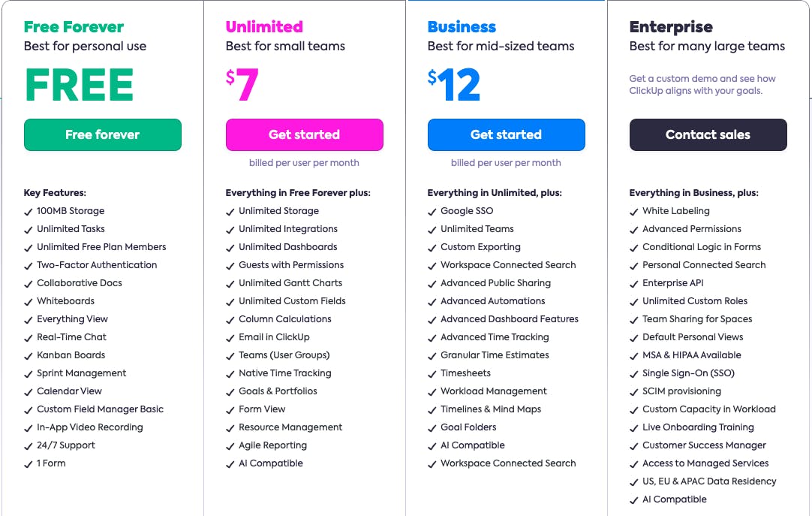Click the checkmark next to Google SSO

click(x=432, y=211)
